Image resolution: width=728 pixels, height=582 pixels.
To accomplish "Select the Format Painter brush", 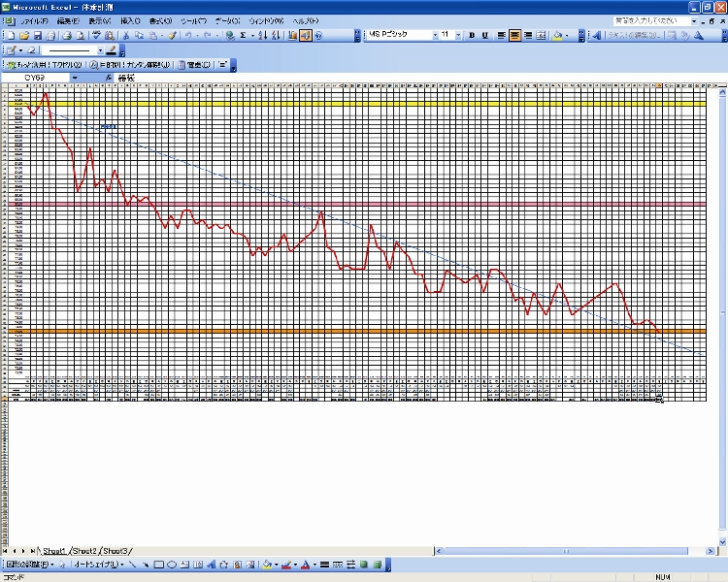I will (172, 35).
